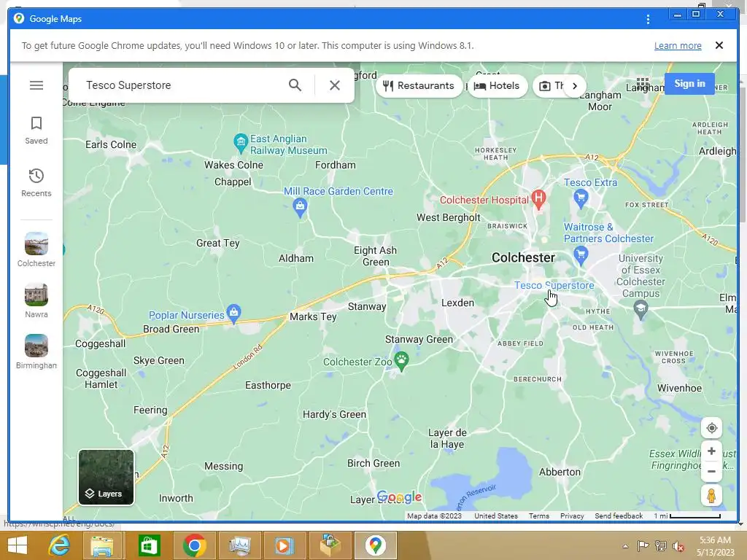The height and width of the screenshot is (560, 747).
Task: Click the Tesco Superstore map label
Action: point(554,285)
